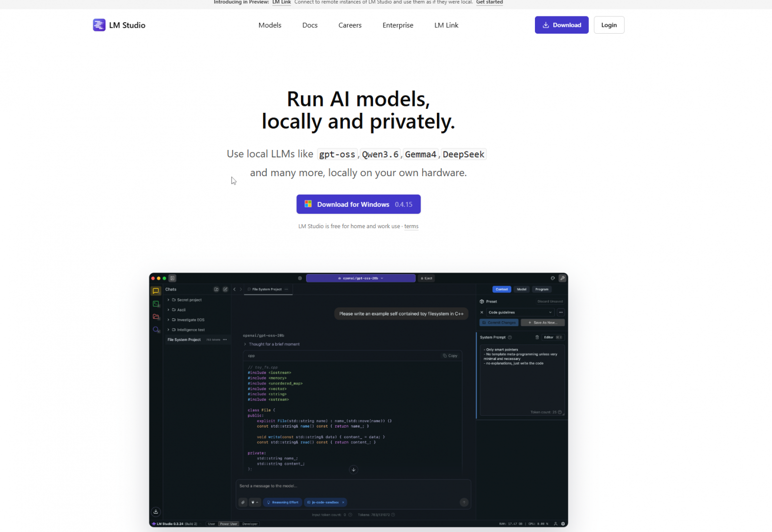Select the Program tab in the right panel
The width and height of the screenshot is (772, 532).
point(542,290)
